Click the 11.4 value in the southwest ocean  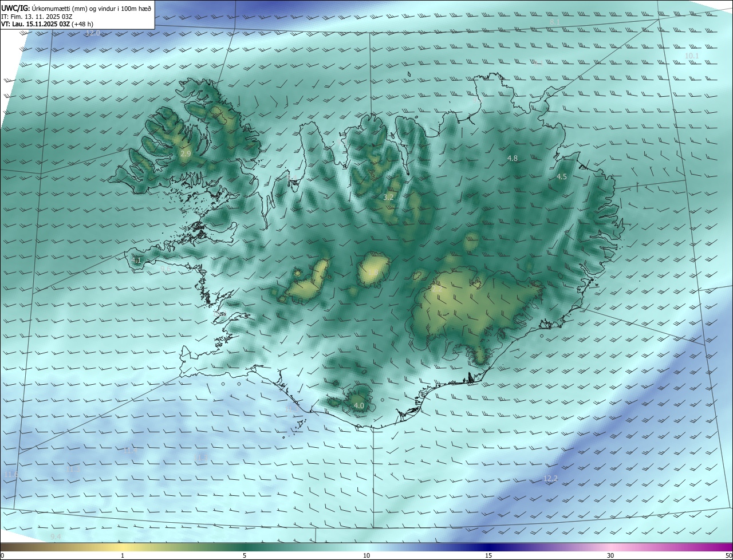[x=131, y=451]
